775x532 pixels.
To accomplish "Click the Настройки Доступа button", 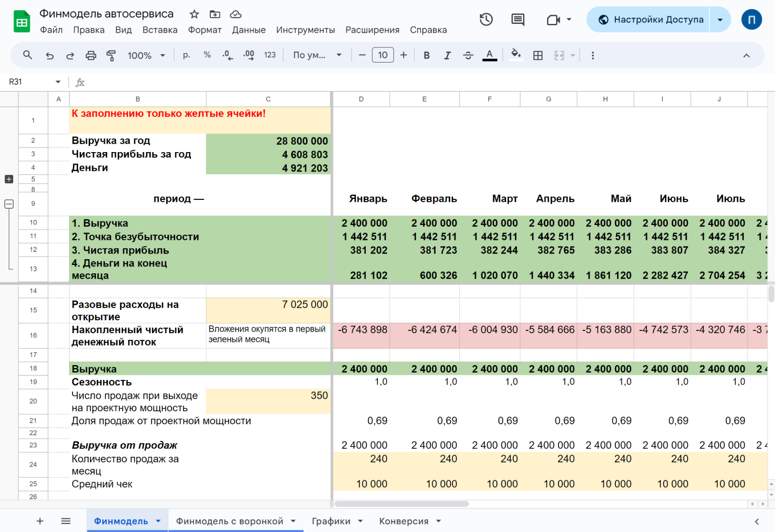I will pyautogui.click(x=650, y=20).
